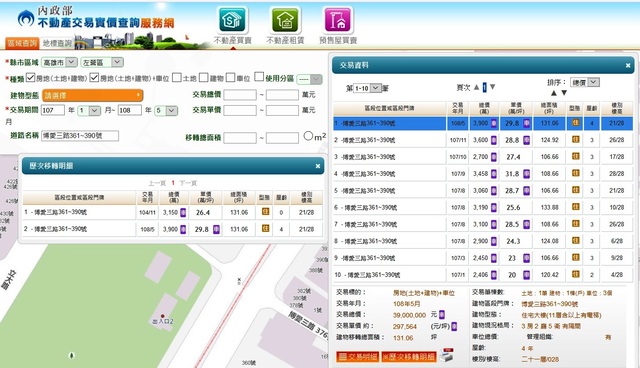Switch to the 地標查詢 tab
Viewport: 640px width, 368px height.
click(57, 43)
